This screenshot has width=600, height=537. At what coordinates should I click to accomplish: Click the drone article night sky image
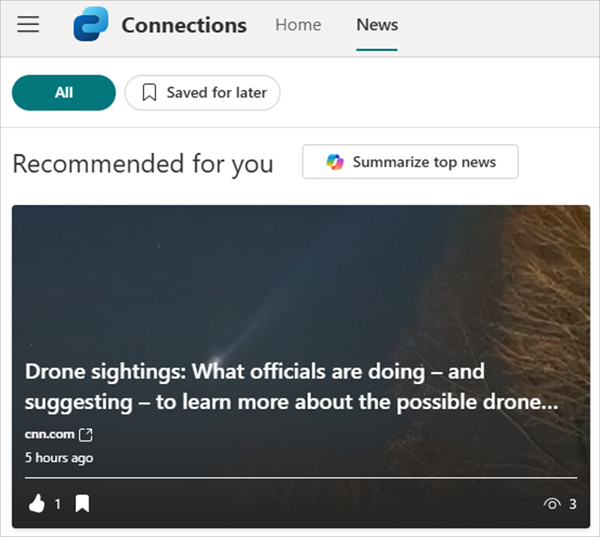[x=300, y=280]
